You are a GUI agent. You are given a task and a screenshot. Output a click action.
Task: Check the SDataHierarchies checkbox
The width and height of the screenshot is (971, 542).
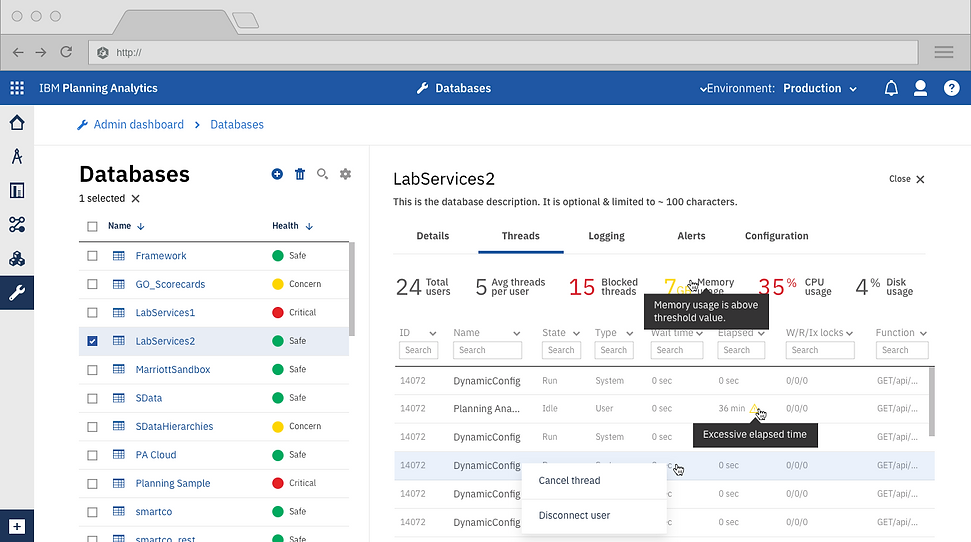click(x=92, y=427)
